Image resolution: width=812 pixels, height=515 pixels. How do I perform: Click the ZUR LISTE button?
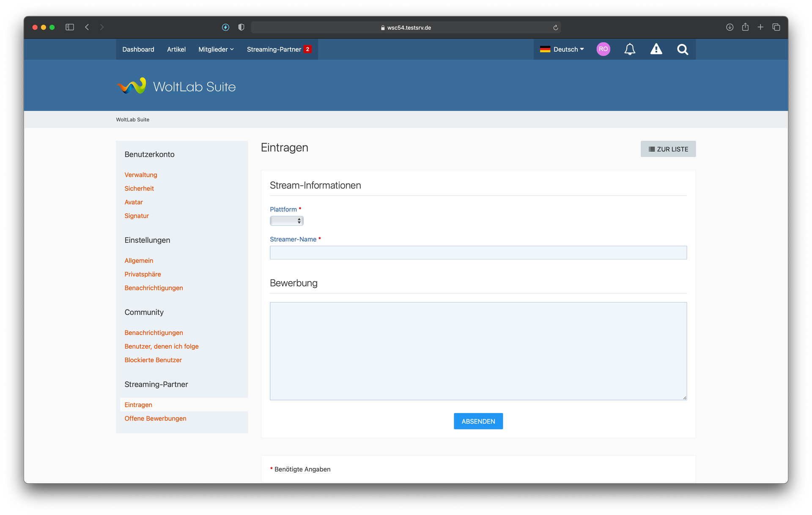coord(668,149)
